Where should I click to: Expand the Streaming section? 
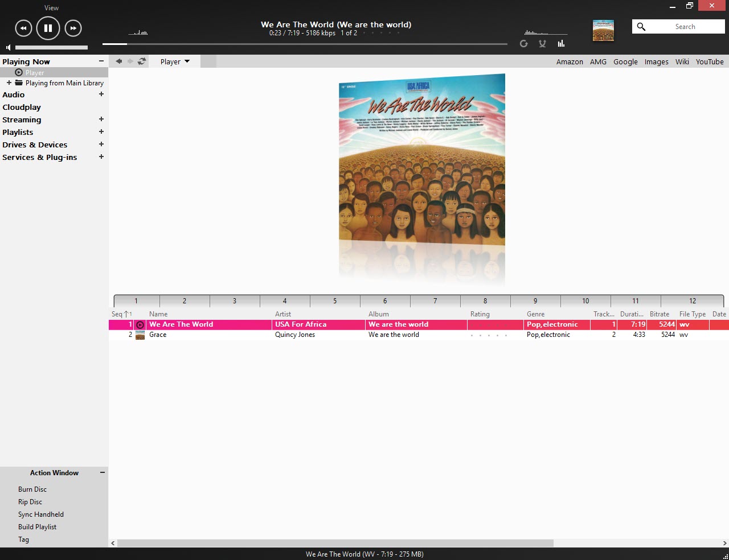pyautogui.click(x=101, y=120)
